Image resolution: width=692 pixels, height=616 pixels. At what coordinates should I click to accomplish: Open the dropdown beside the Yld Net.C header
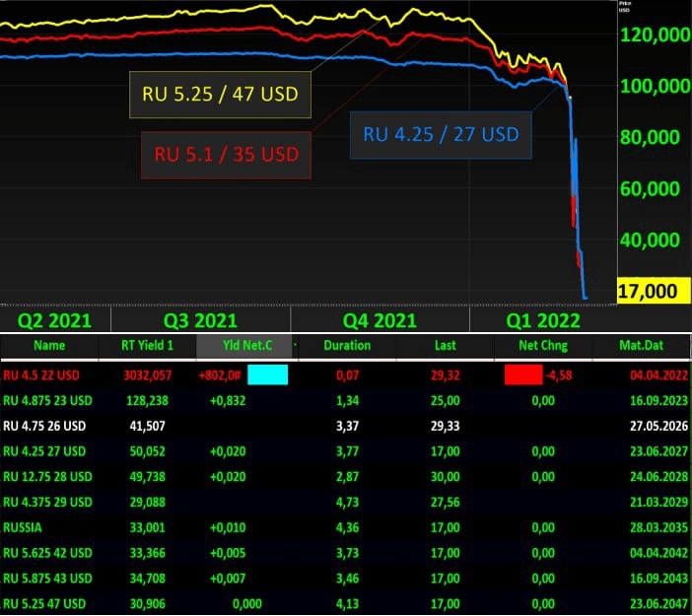tap(295, 345)
